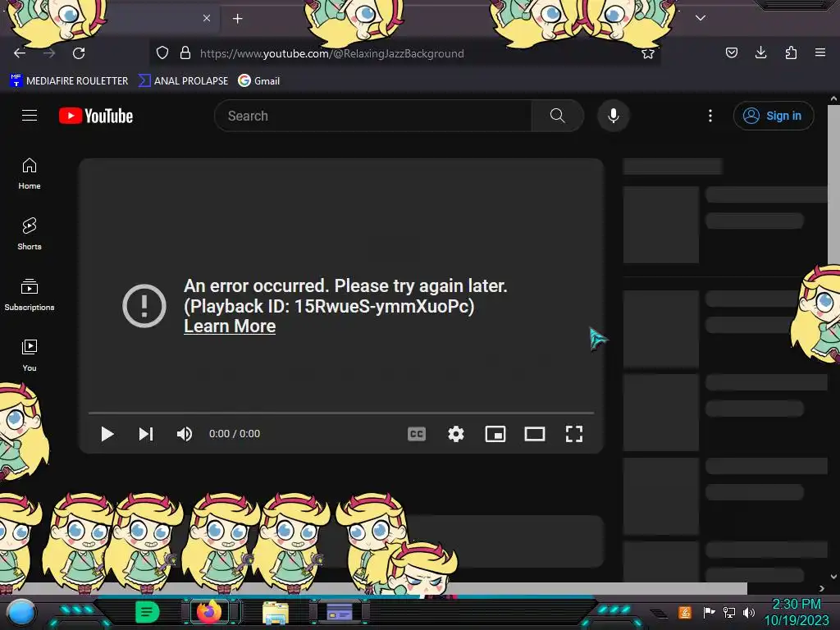Click the Sign in button

pos(774,116)
